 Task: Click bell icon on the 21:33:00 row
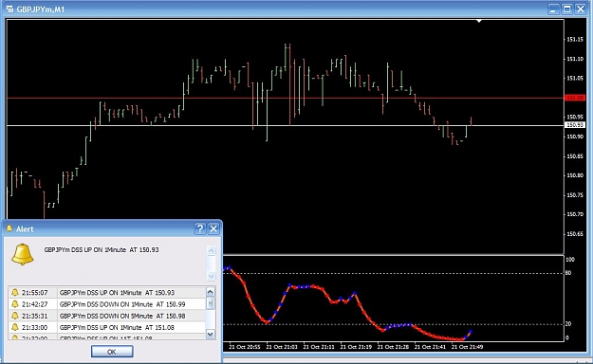pos(15,328)
